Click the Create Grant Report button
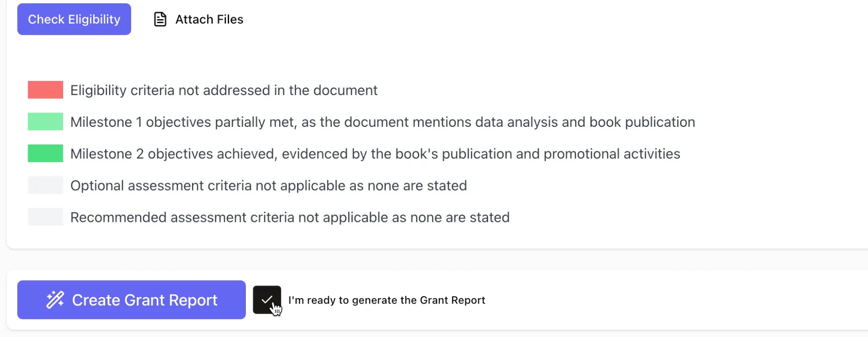Image resolution: width=868 pixels, height=337 pixels. (131, 300)
